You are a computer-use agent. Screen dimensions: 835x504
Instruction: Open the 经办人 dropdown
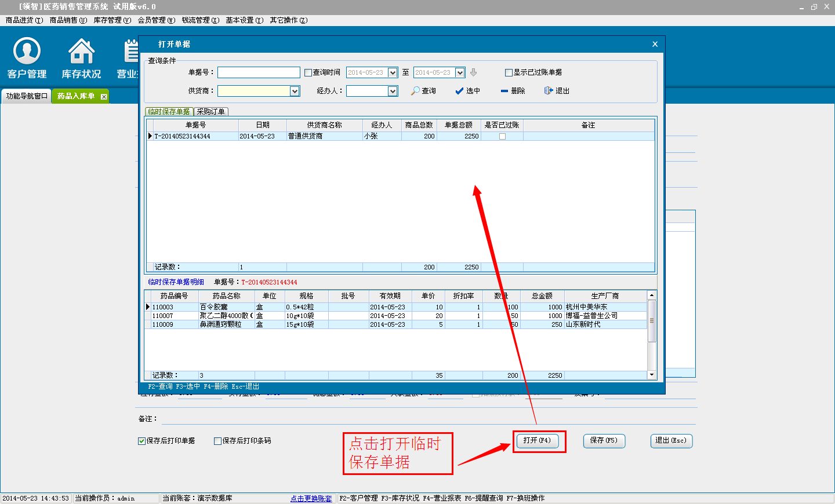393,91
